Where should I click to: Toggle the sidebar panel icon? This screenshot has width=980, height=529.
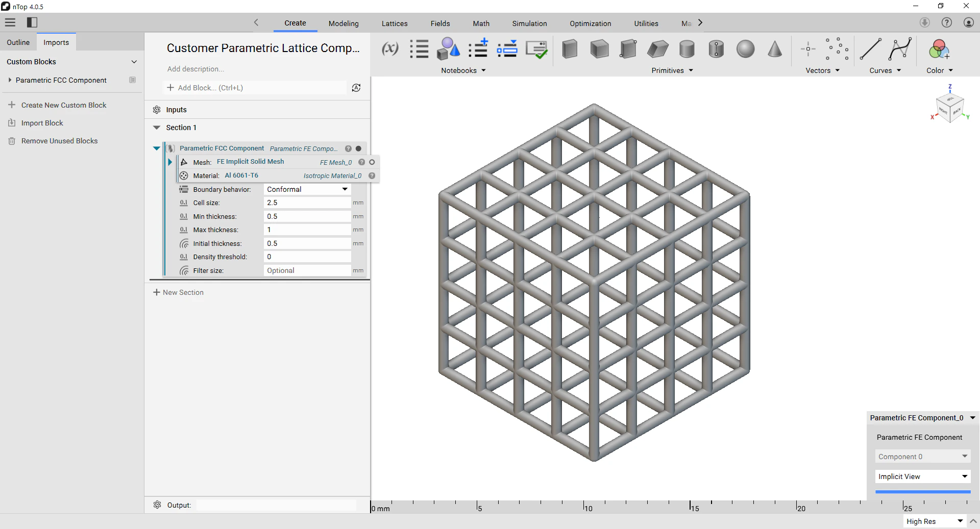(x=32, y=22)
